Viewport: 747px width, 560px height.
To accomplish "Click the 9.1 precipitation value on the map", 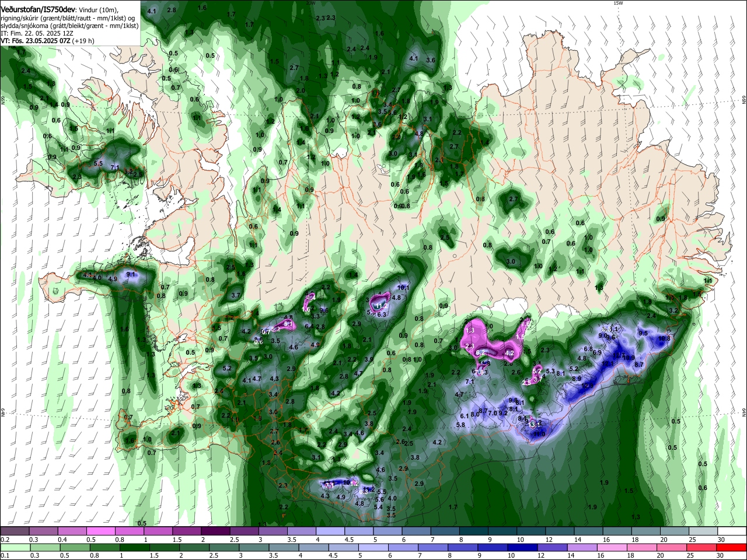I will point(131,274).
